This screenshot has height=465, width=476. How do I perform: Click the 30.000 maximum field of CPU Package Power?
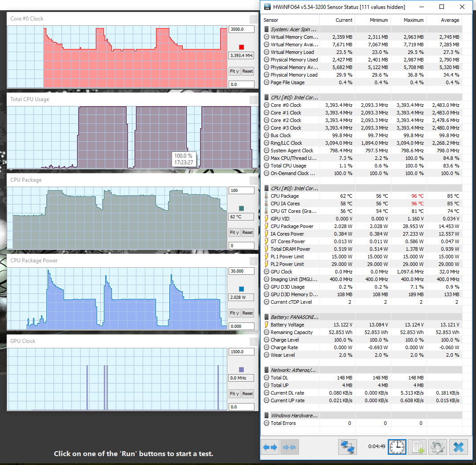click(x=241, y=271)
